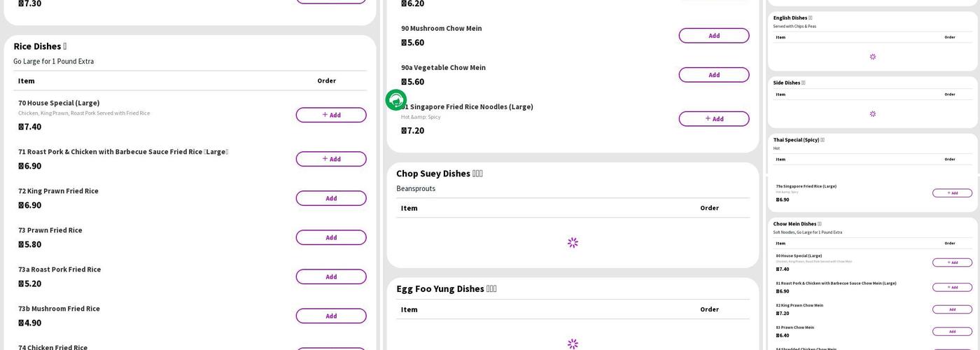Add 73 Prawn Fried Rice to order

coord(331,237)
